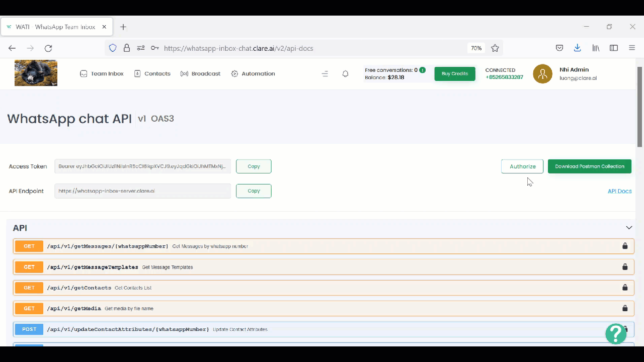Expand the GET getMessageTemplates endpoint row
644x362 pixels.
pos(324,267)
